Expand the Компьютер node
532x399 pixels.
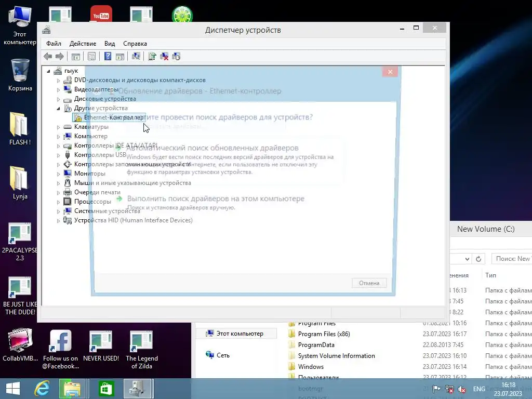58,137
